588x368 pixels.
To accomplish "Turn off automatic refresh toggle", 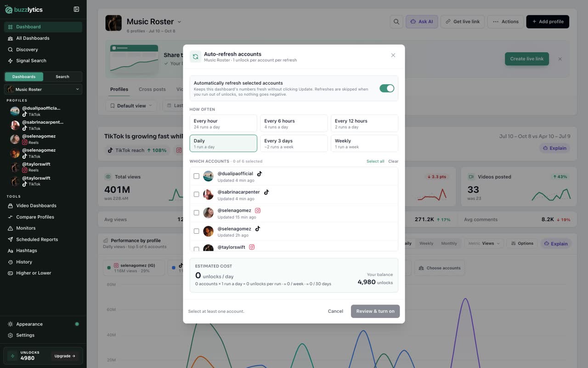I will [x=387, y=88].
